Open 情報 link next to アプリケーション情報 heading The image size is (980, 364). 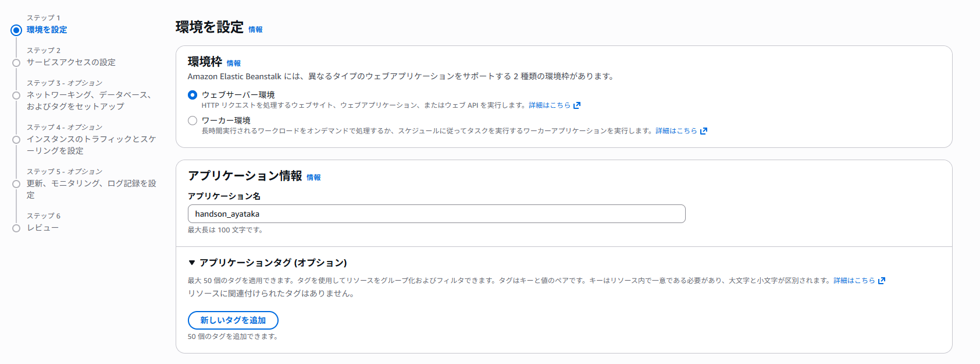(313, 178)
